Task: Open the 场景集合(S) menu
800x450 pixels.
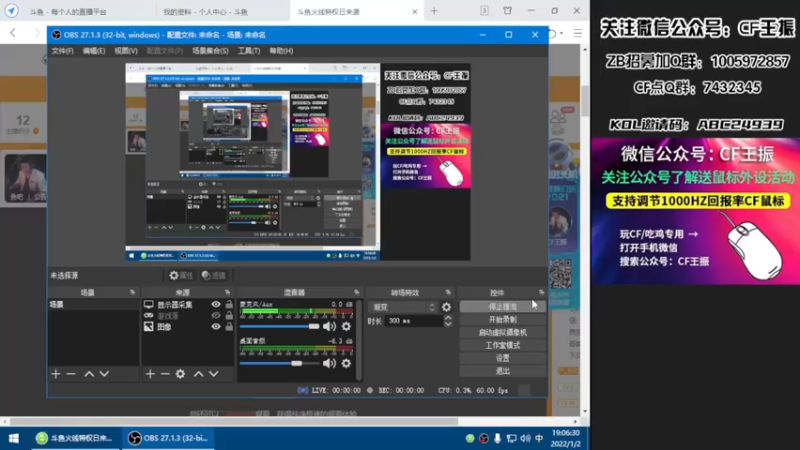Action: (210, 51)
